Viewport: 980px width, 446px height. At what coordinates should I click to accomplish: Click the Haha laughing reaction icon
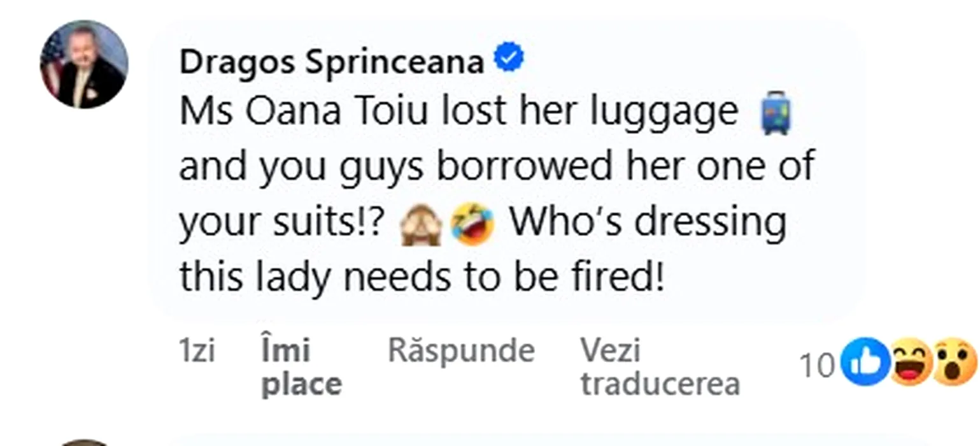point(911,363)
